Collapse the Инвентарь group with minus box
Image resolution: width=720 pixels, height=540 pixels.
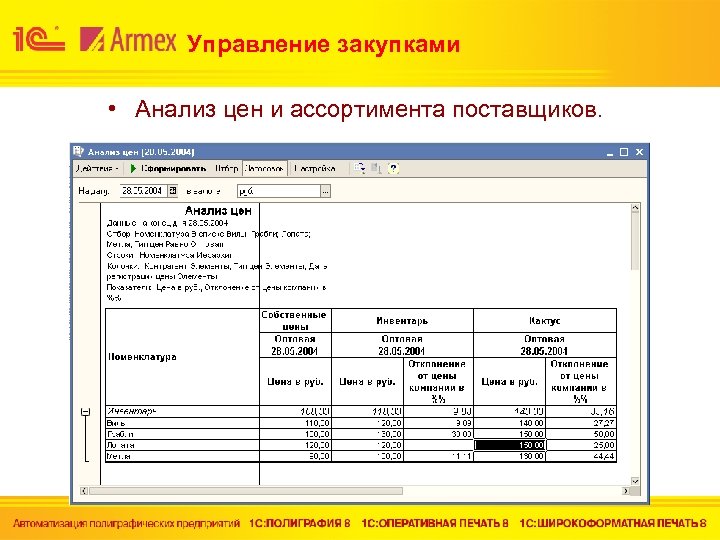tap(85, 412)
